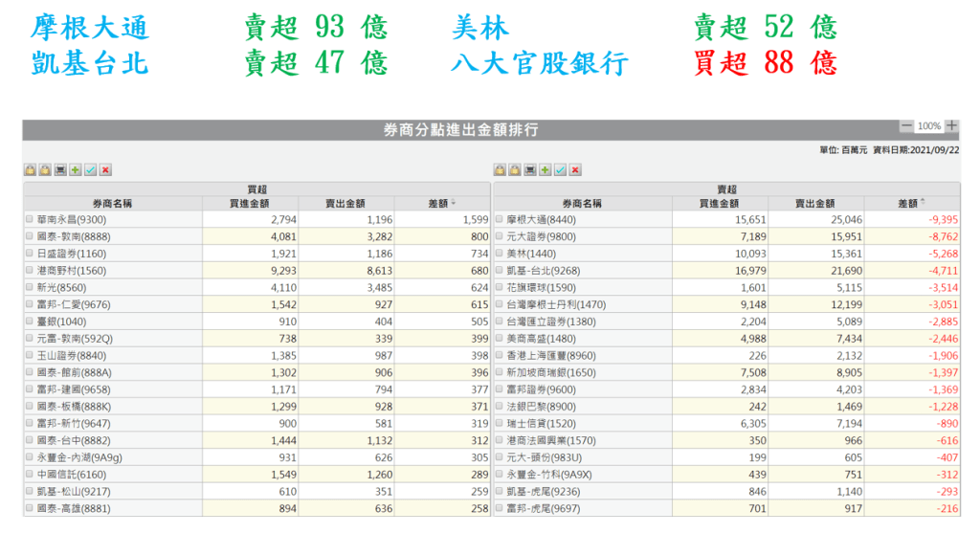This screenshot has height=533, width=980.
Task: Sort right table by 差額 sort arrow
Action: 923,203
